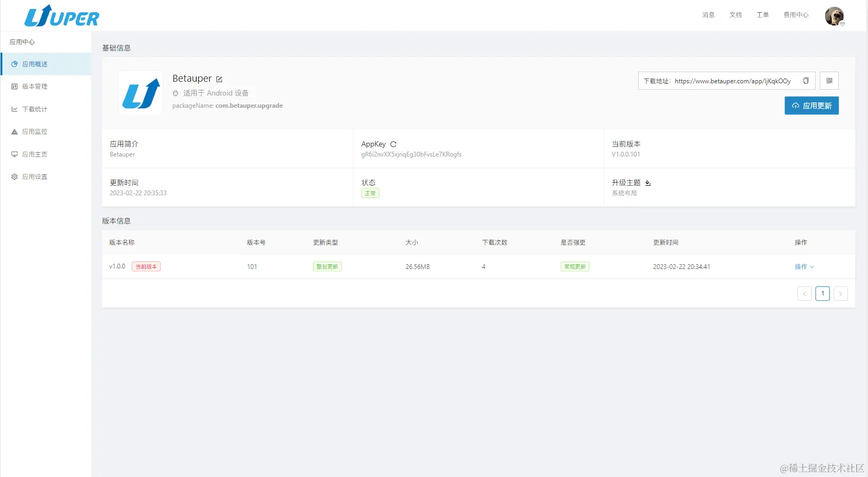Click the 常规更新 tag
This screenshot has width=868, height=477.
(575, 267)
